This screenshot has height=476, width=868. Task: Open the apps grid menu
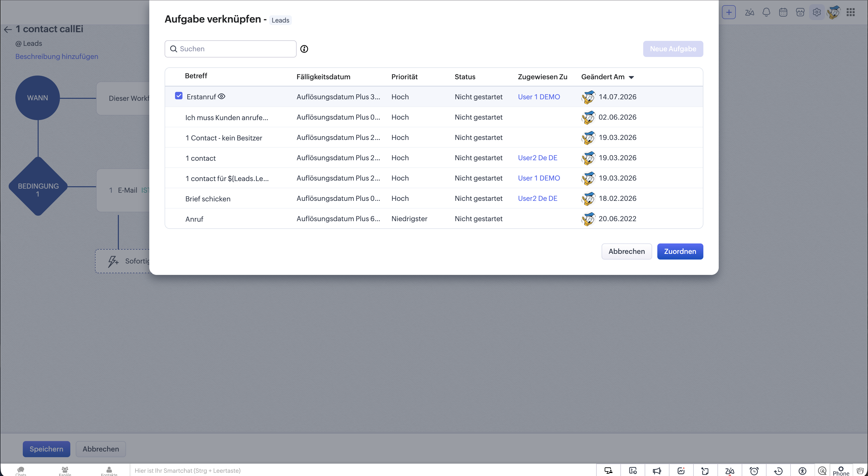(851, 12)
